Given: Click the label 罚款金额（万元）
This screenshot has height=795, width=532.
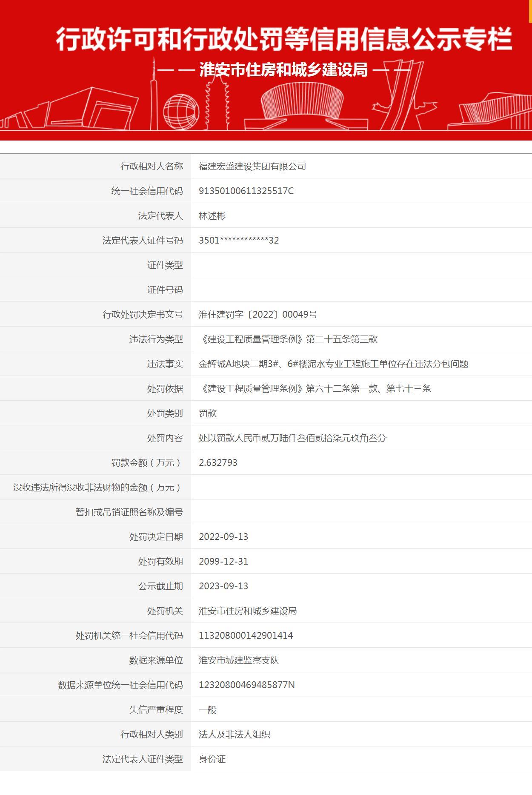Looking at the screenshot, I should (x=147, y=462).
